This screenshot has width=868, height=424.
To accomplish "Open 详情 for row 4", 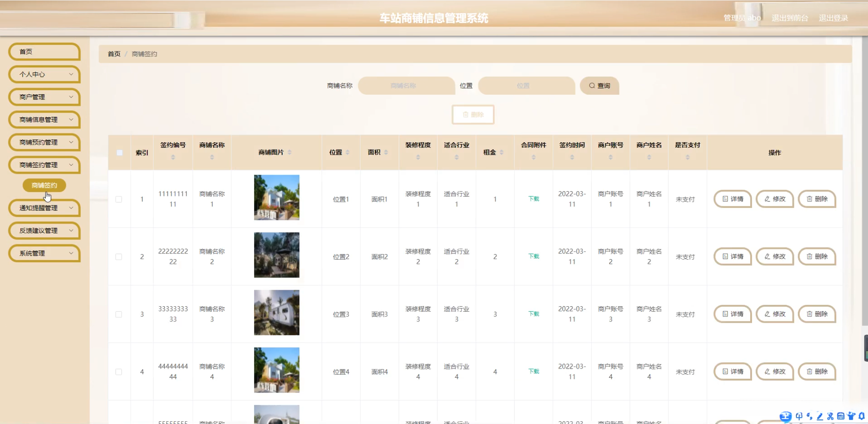I will tap(733, 371).
